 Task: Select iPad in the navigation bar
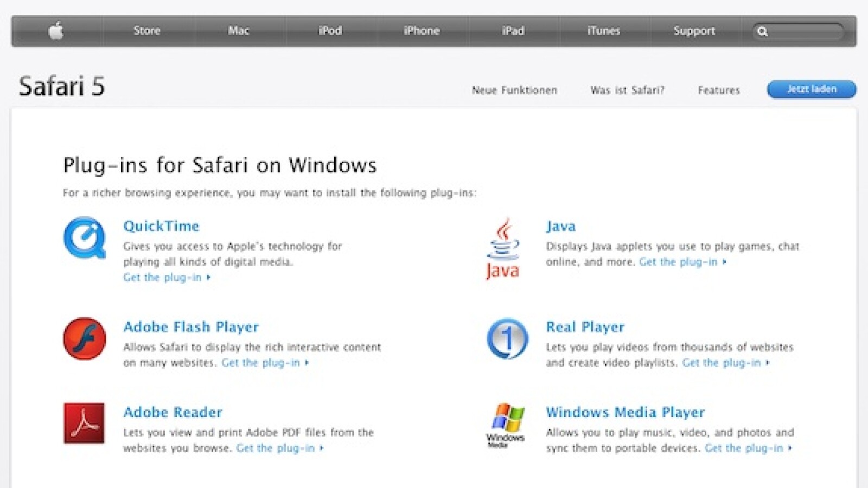tap(513, 31)
